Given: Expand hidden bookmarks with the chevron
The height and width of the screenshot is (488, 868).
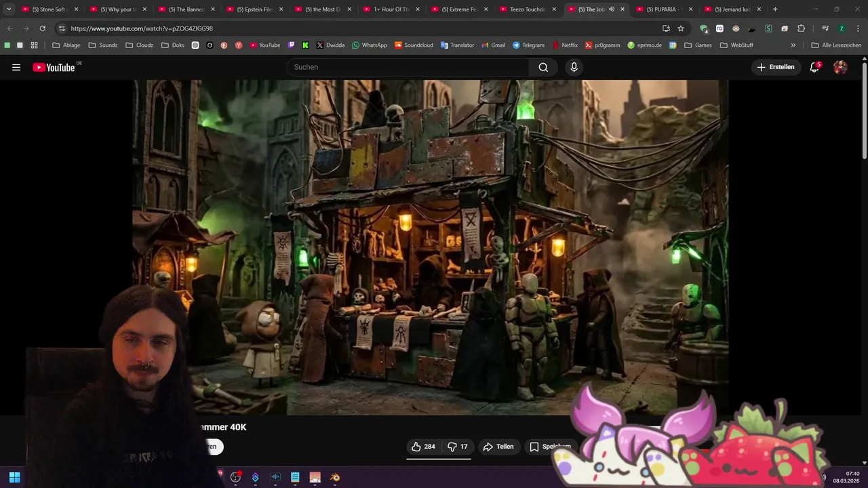Looking at the screenshot, I should (793, 45).
